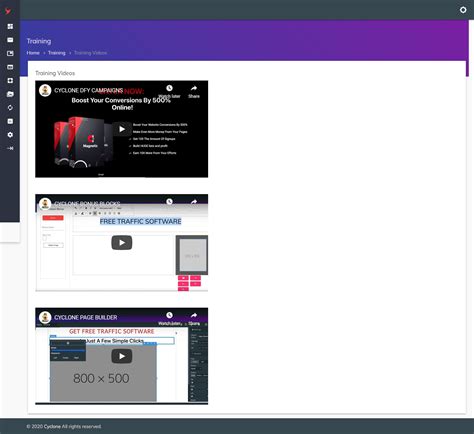Click the top-right settings gear icon
Viewport: 474px width, 434px height.
tap(463, 10)
